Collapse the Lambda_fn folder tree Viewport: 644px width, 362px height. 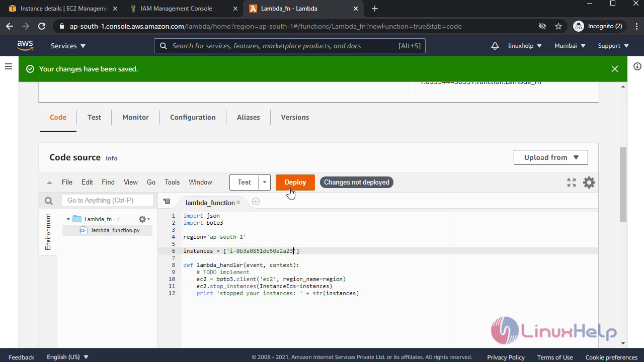(x=68, y=219)
